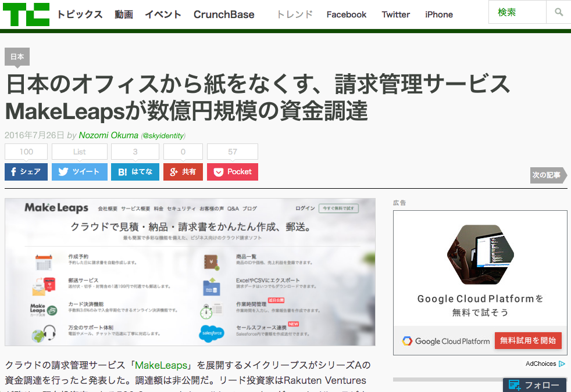Save article to Pocket
Viewport: 571px width, 392px height.
pyautogui.click(x=233, y=172)
